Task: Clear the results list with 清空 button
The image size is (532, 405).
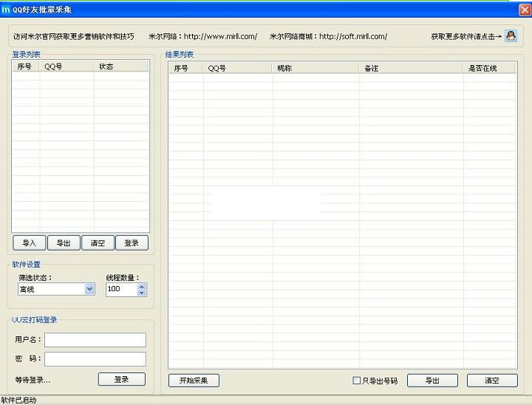Action: 492,381
